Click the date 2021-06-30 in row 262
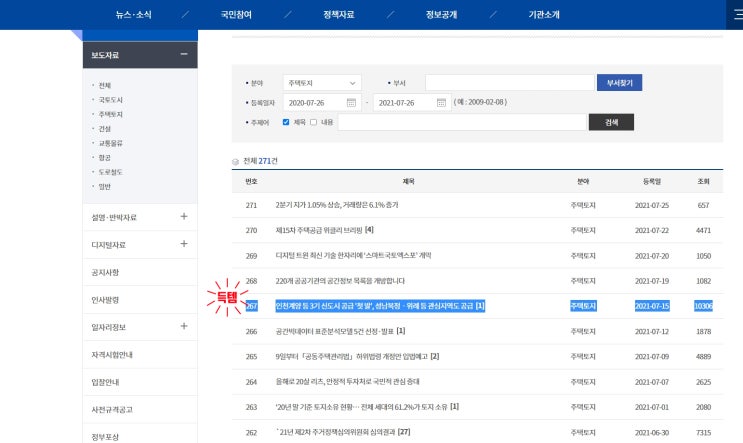743x443 pixels. tap(652, 433)
